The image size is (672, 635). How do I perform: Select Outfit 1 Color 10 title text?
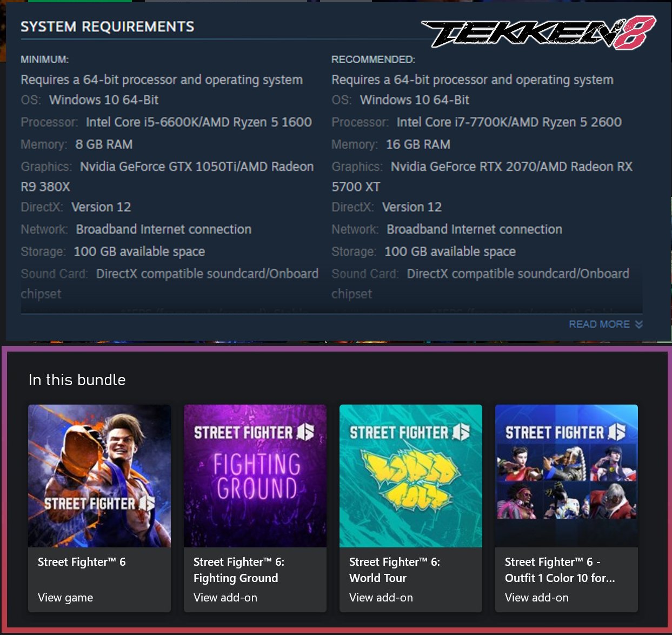pyautogui.click(x=560, y=570)
